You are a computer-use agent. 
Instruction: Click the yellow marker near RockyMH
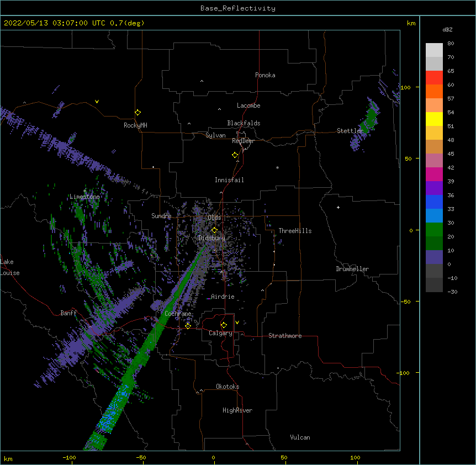coord(137,113)
